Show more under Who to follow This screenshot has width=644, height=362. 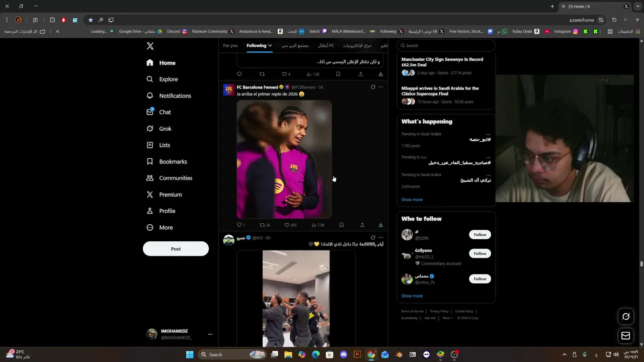click(412, 296)
